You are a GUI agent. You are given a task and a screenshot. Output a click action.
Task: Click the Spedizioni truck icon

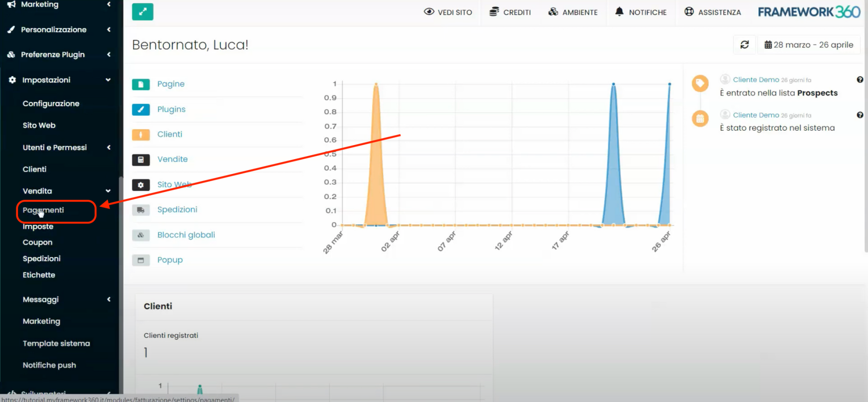click(x=141, y=210)
